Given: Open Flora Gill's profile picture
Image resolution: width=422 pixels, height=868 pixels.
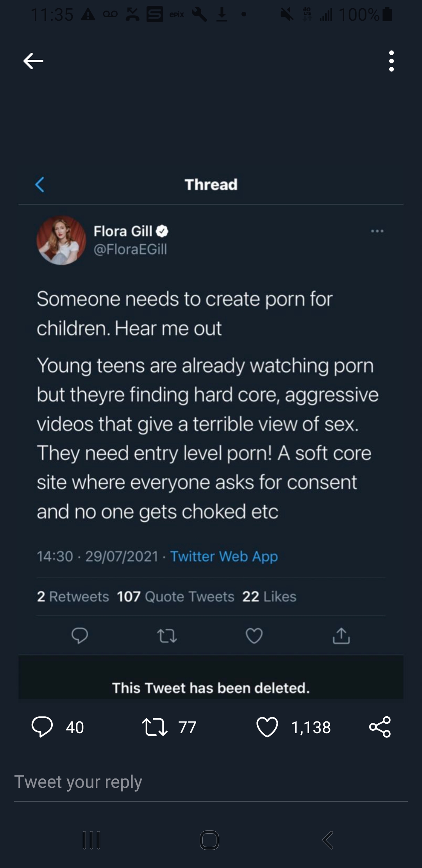Looking at the screenshot, I should (61, 240).
